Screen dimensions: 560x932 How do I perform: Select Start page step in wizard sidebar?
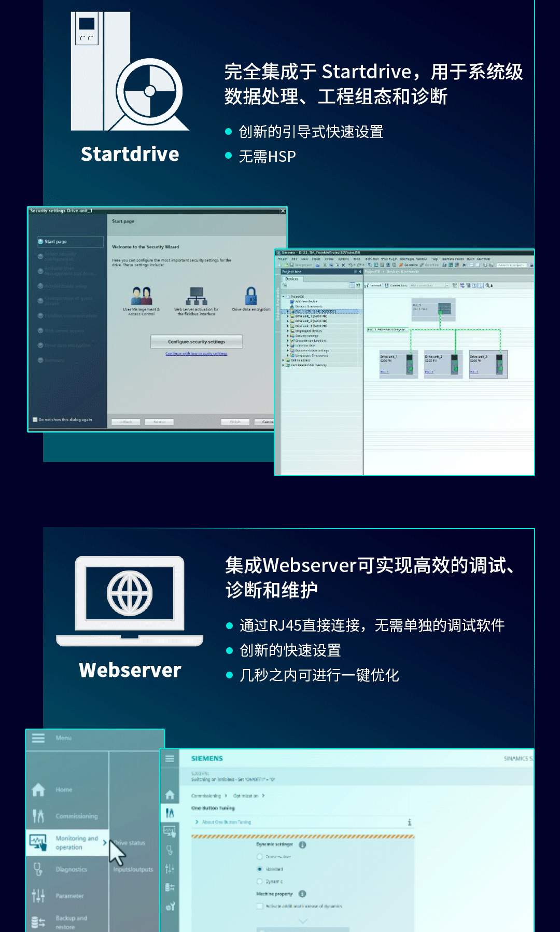pos(71,242)
